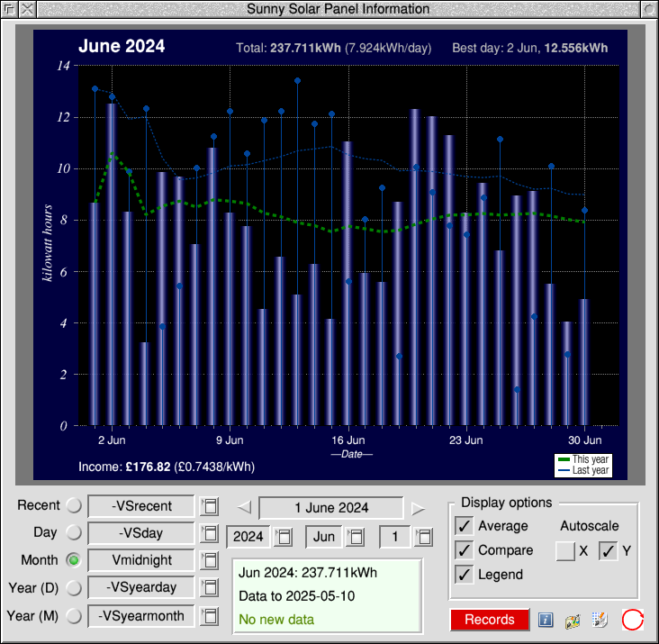
Task: Select the Year (D) radio button
Action: (74, 587)
